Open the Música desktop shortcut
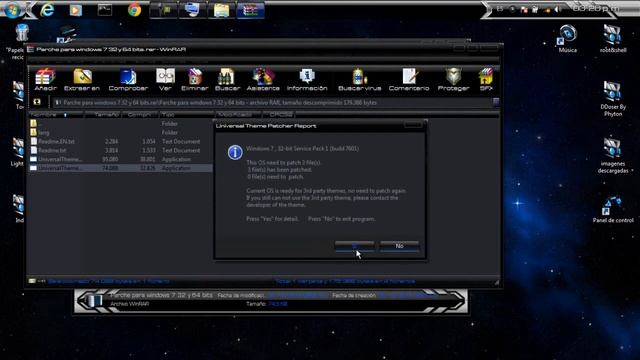This screenshot has height=360, width=640. tap(568, 39)
